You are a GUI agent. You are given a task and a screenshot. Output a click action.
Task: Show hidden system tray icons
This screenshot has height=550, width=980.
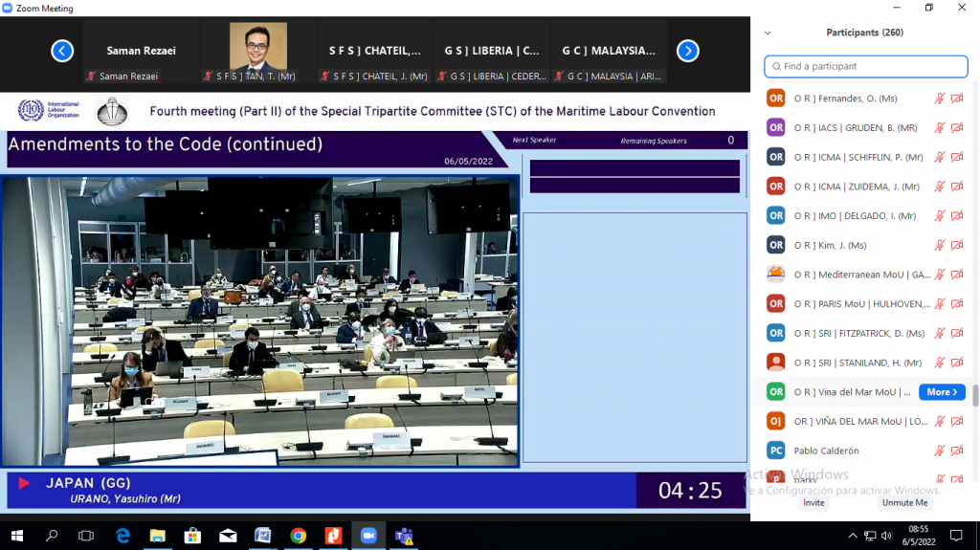coord(853,536)
